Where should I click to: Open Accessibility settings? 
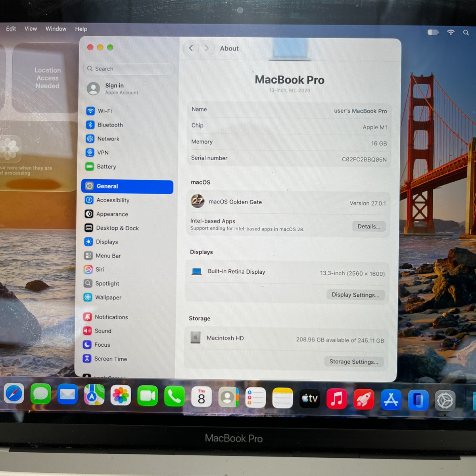pyautogui.click(x=127, y=200)
